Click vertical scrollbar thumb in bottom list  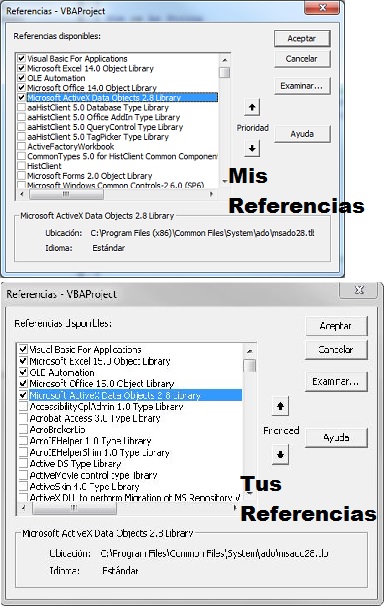[250, 365]
